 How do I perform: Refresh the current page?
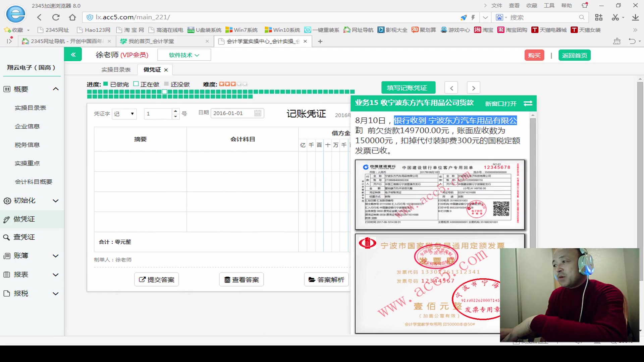[56, 17]
